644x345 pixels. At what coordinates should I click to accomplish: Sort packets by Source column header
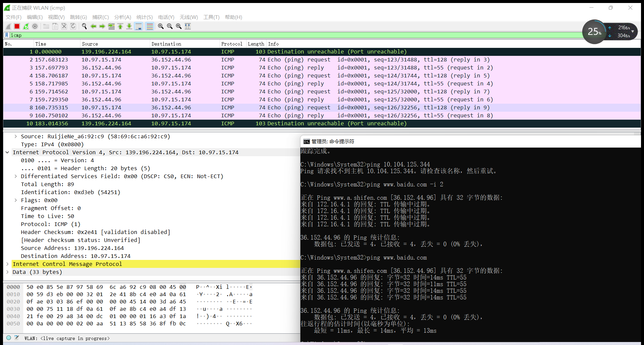[115, 44]
